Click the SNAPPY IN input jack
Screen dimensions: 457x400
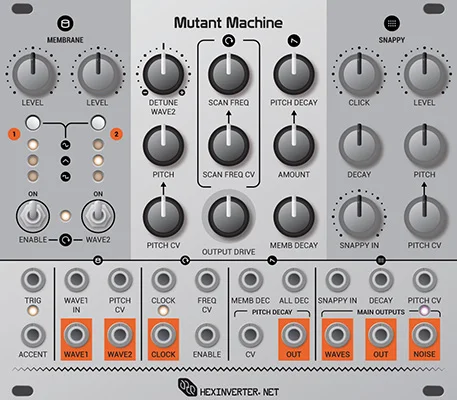pyautogui.click(x=337, y=280)
